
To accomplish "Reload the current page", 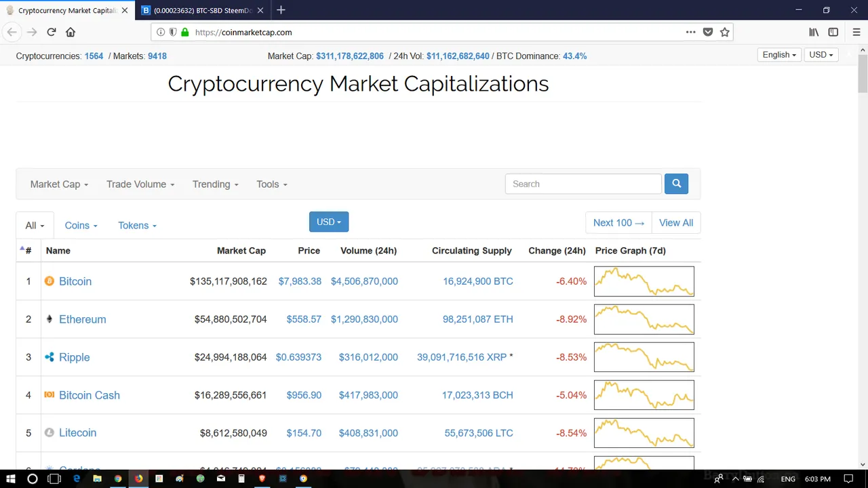I will (51, 32).
